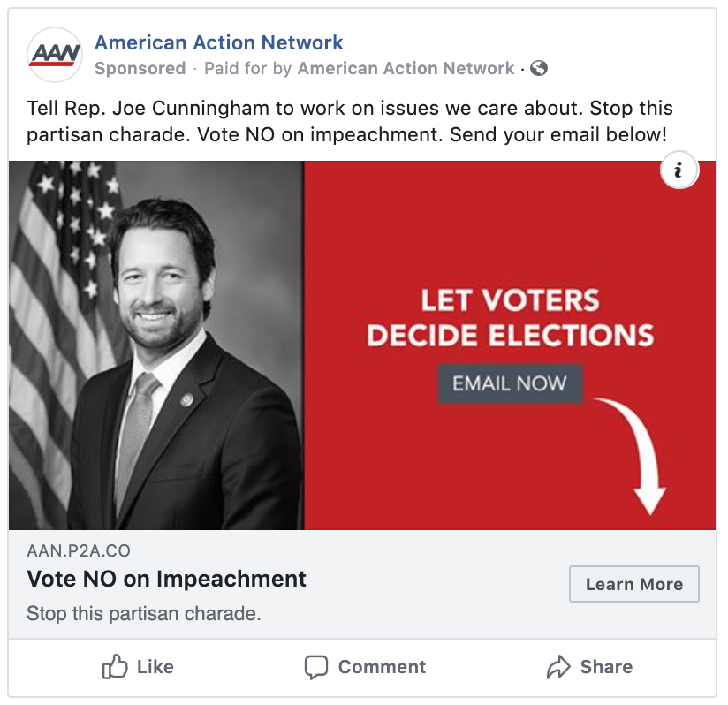Screen dimensions: 728x705
Task: Open the American Action Network page name
Action: (218, 42)
